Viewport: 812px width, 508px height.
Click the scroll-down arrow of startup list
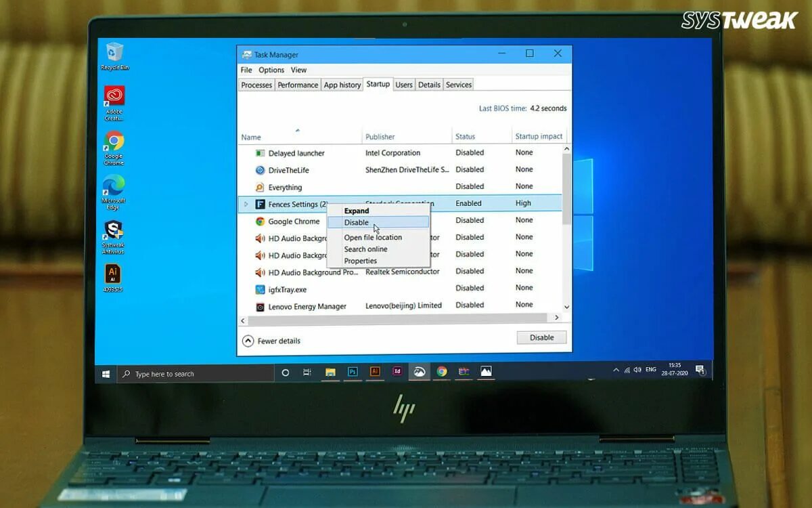point(567,307)
